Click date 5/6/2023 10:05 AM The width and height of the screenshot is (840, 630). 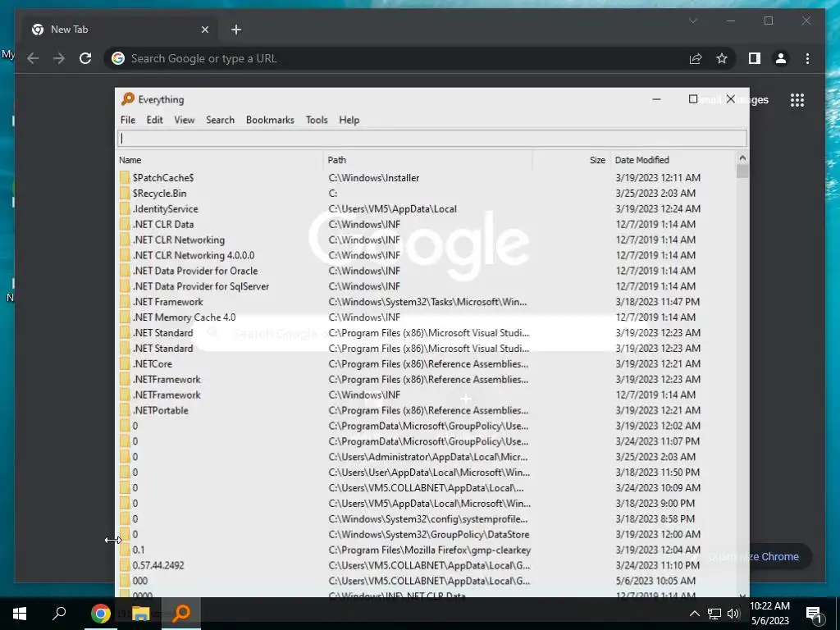[655, 581]
